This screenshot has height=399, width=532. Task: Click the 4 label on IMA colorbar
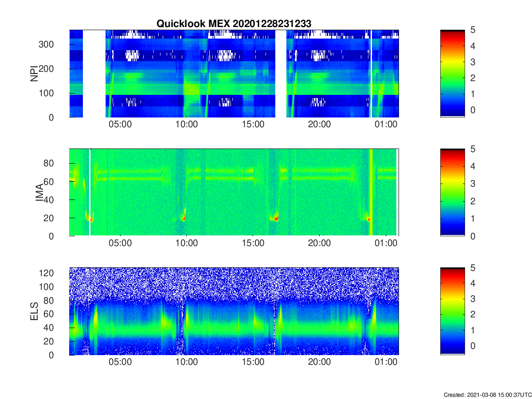pyautogui.click(x=473, y=166)
